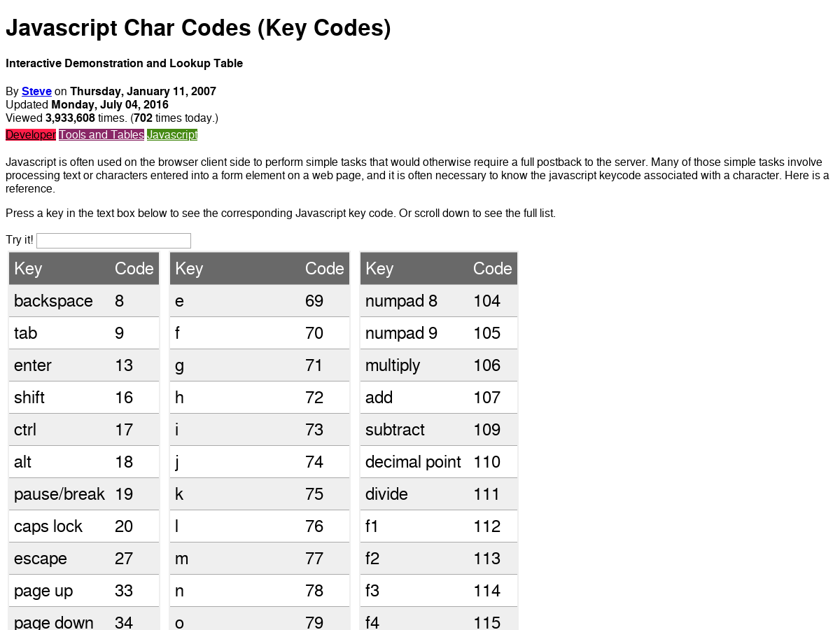Focus the Try it! text box
The width and height of the screenshot is (840, 630).
[x=113, y=241]
